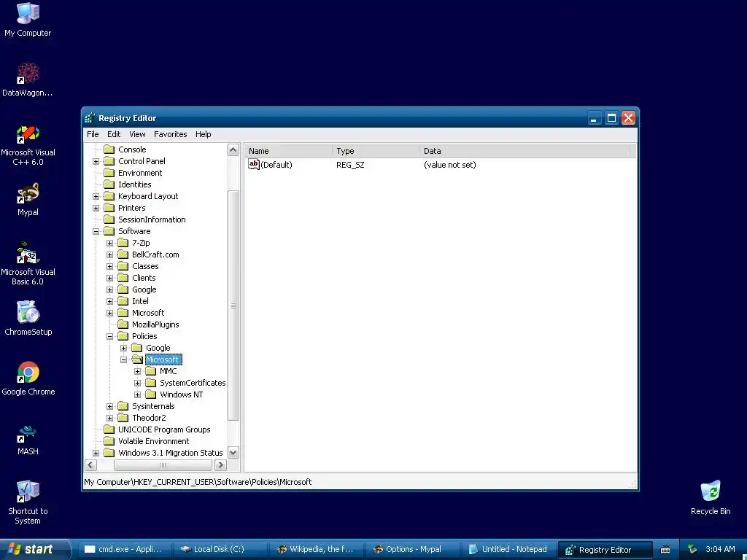The width and height of the screenshot is (747, 560).
Task: Expand the Theodor2 key
Action: (x=109, y=418)
